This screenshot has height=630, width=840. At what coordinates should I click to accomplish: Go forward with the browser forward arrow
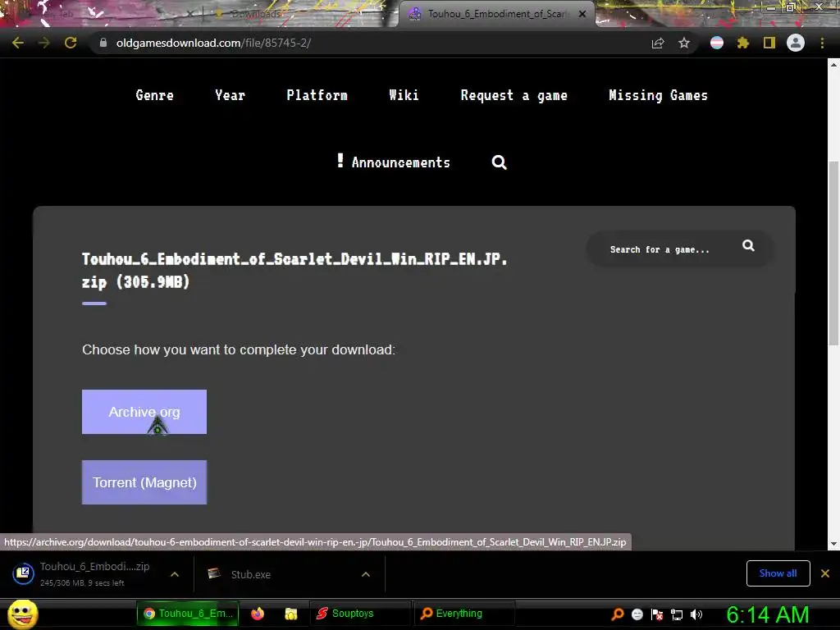44,43
